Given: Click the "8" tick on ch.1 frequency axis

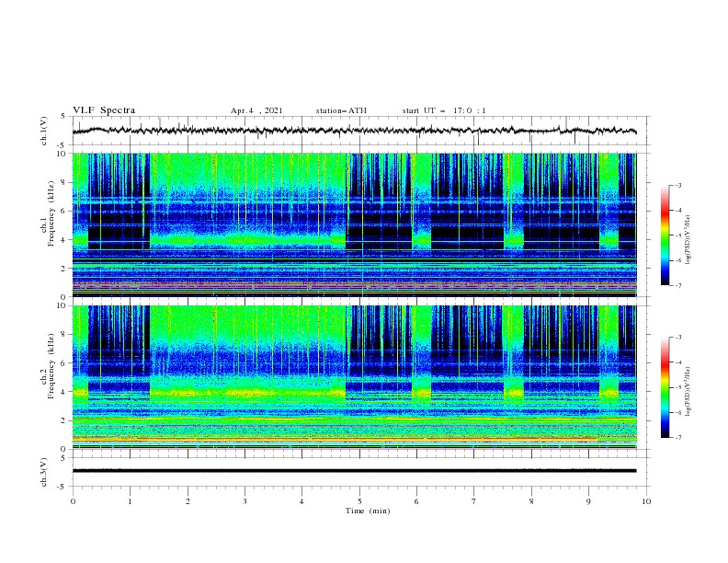Looking at the screenshot, I should (x=63, y=182).
